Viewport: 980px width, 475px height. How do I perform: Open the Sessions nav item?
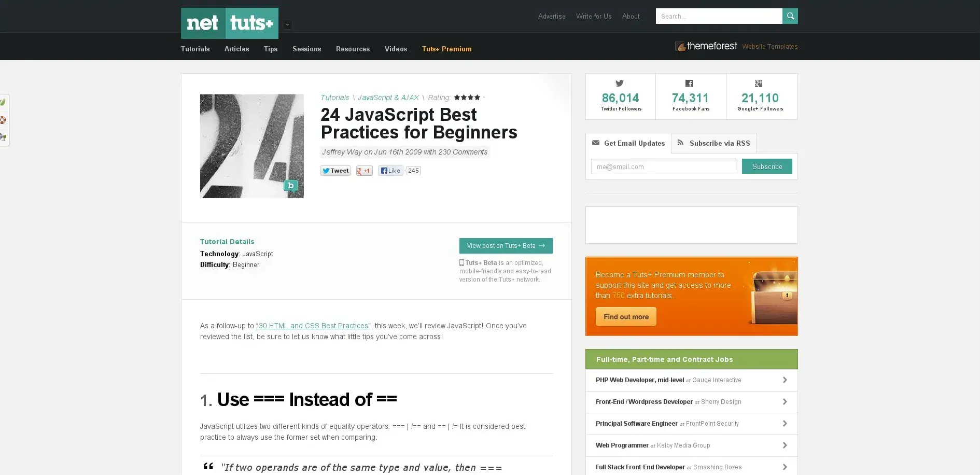tap(306, 49)
